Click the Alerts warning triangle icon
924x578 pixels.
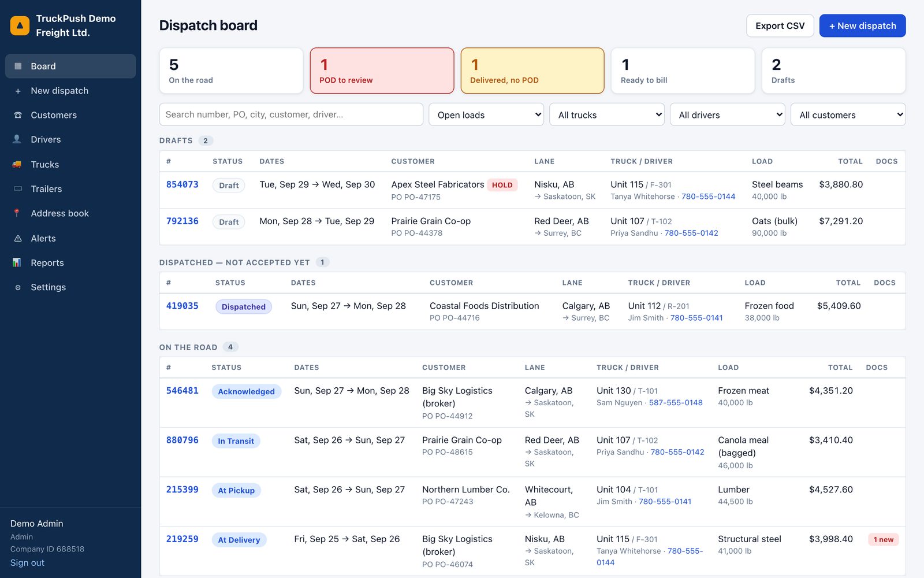(18, 238)
